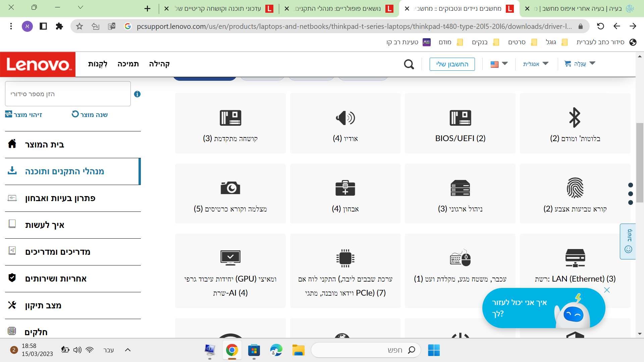644x362 pixels.
Task: Open the movies (סרטים) bookmark folder
Action: 523,42
